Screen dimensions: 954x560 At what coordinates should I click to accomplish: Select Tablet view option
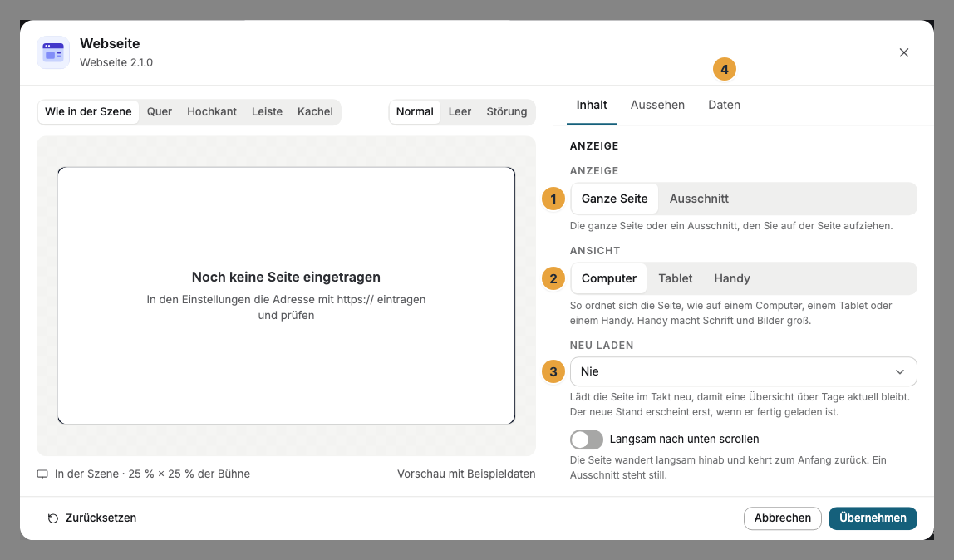click(676, 278)
